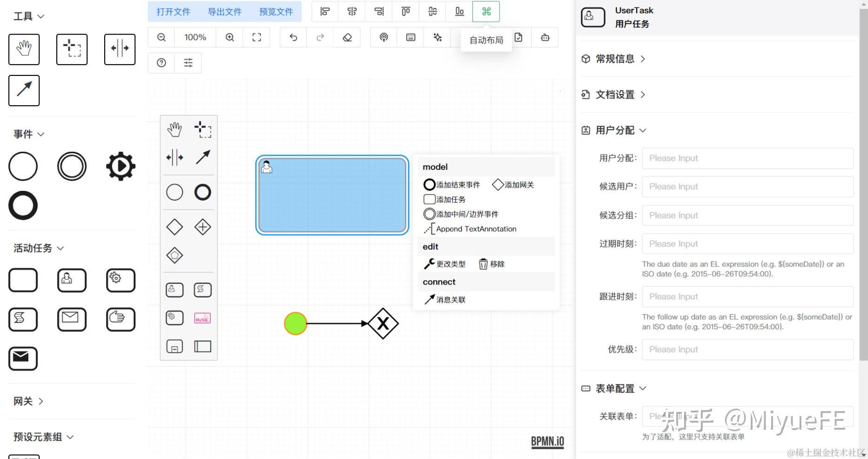Open the keyboard shortcuts icon in the toolbar
This screenshot has width=868, height=459.
click(410, 37)
